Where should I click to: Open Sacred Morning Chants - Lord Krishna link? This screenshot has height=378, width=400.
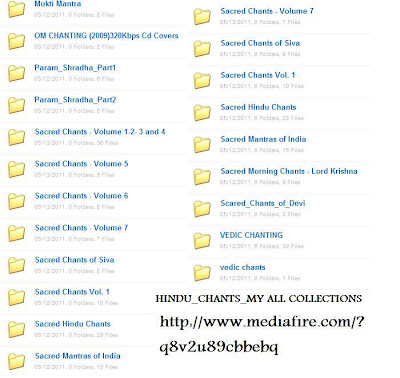(289, 171)
